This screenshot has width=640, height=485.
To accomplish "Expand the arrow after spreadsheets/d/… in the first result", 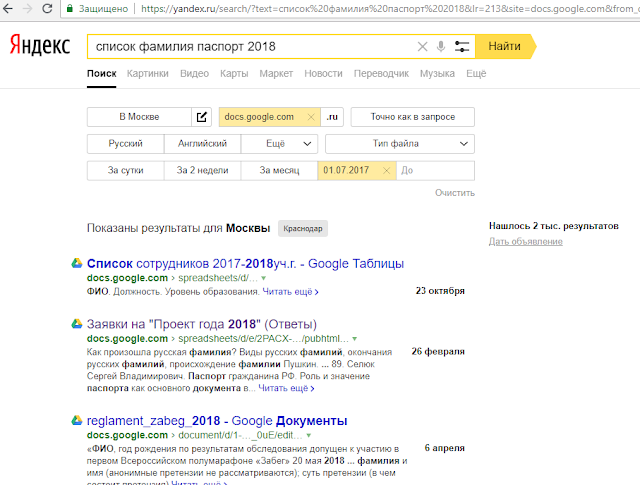I will (x=264, y=278).
